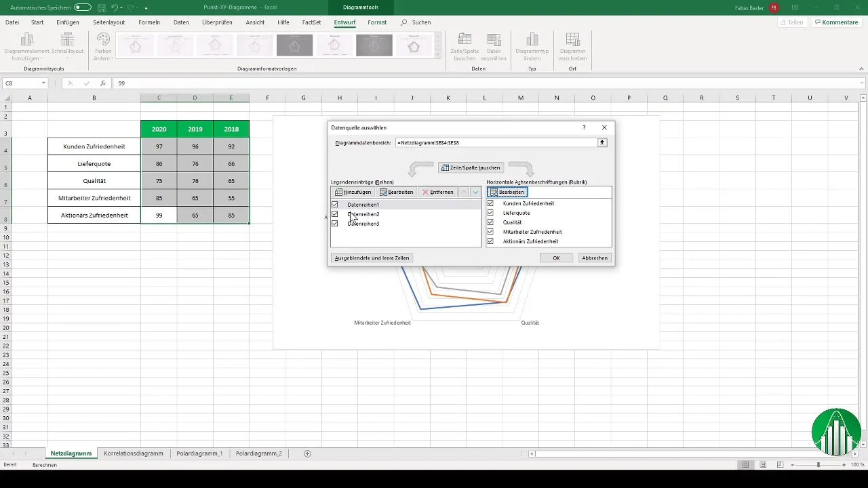The height and width of the screenshot is (488, 868).
Task: Select the dark grey chart style thumbnail
Action: [x=294, y=45]
